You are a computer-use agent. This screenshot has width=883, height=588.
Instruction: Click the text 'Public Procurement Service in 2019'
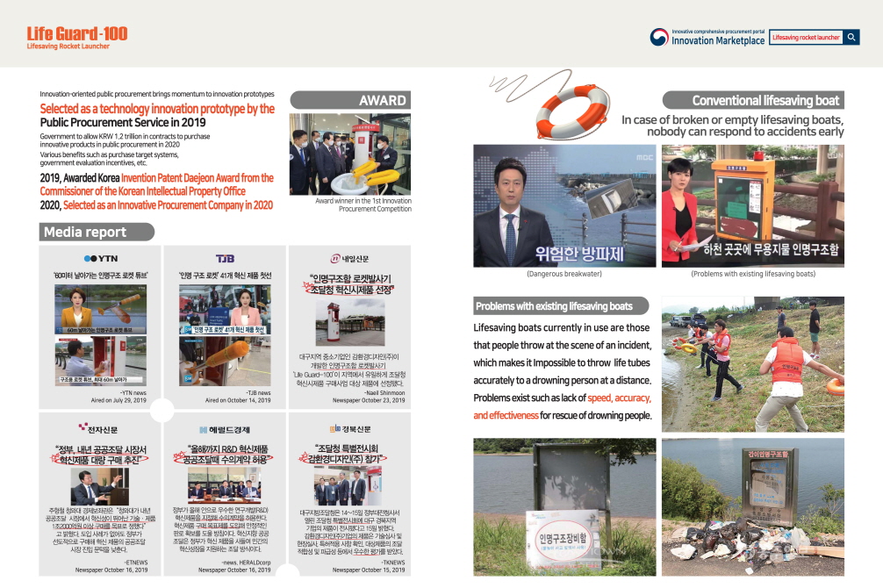123,123
